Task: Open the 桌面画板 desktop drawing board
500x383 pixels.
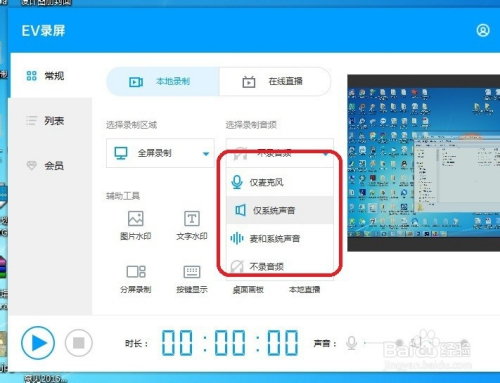Action: [x=248, y=290]
